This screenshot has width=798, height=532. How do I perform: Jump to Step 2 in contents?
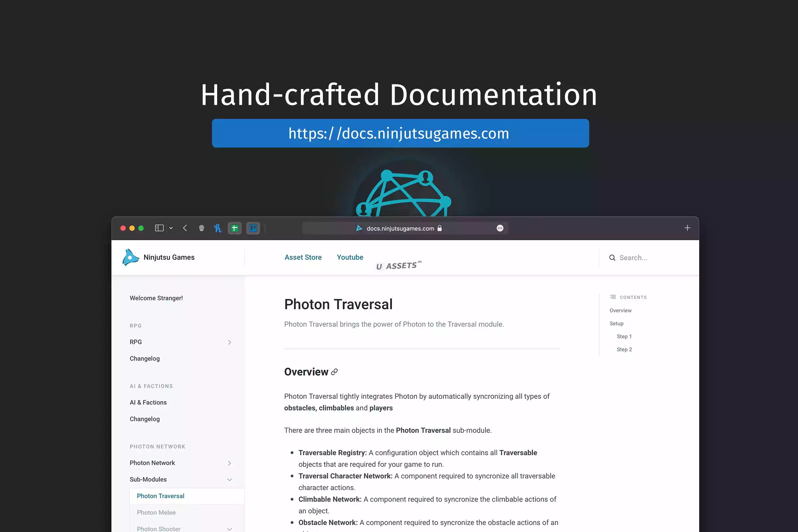624,349
